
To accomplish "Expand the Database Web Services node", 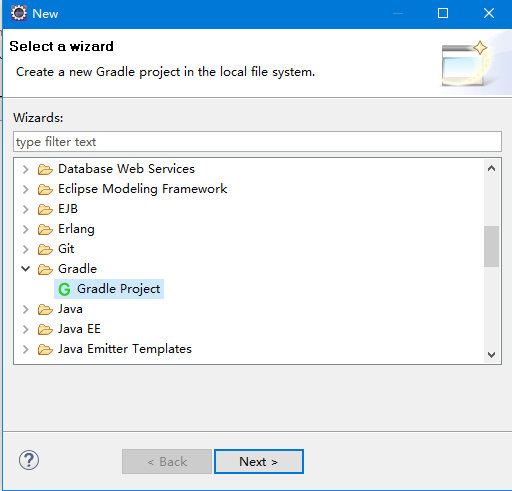I will coord(26,169).
